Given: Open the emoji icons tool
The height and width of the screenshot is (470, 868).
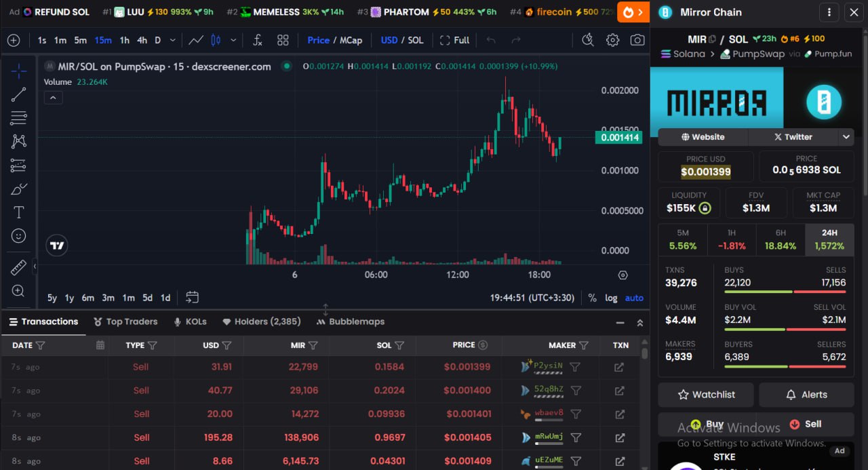Looking at the screenshot, I should (19, 235).
